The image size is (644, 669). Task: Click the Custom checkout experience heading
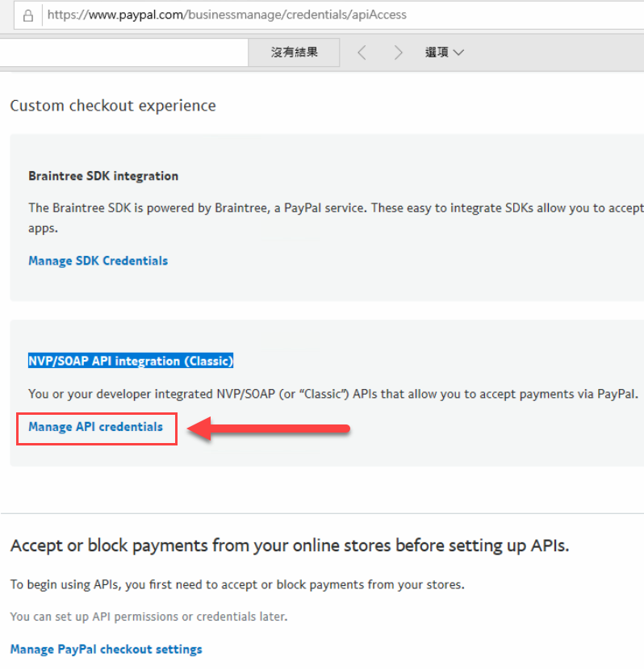[113, 106]
